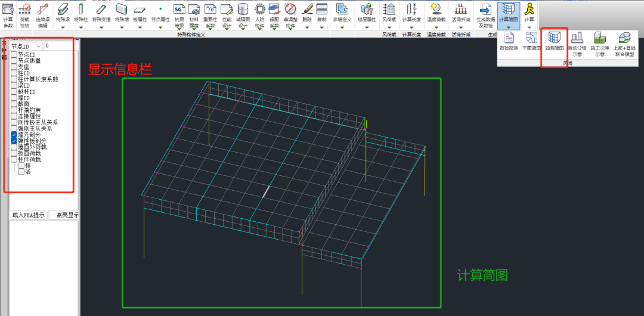
Task: Open 计算参数 settings icon
Action: coord(8,9)
